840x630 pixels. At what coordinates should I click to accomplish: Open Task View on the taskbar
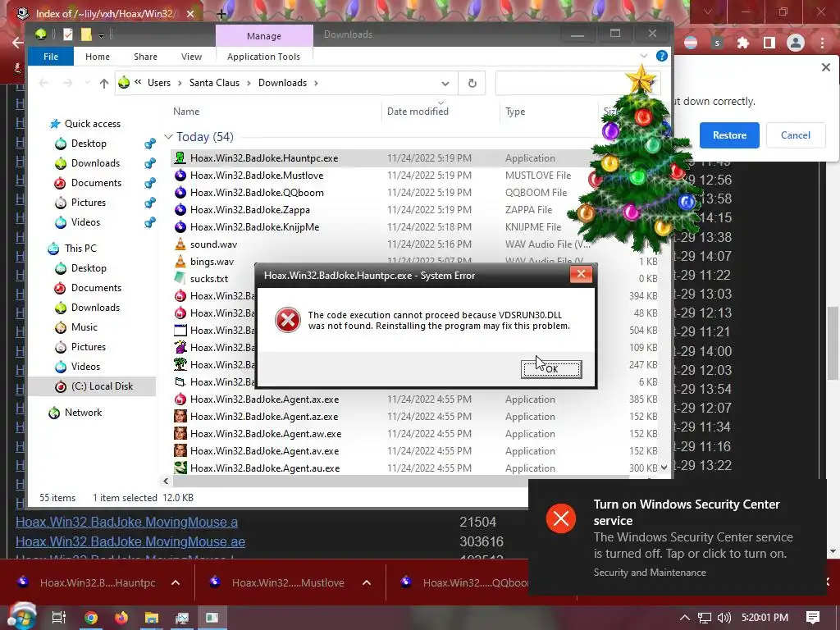[x=58, y=618]
